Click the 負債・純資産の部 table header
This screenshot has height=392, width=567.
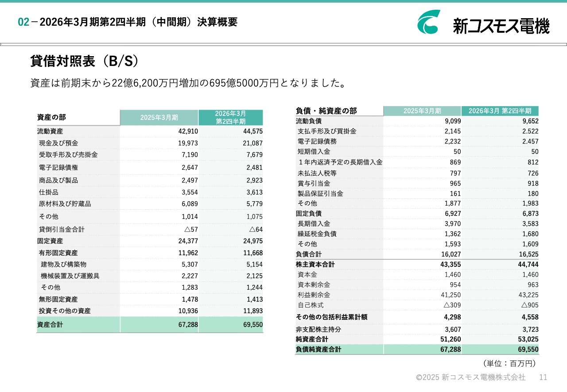point(326,111)
